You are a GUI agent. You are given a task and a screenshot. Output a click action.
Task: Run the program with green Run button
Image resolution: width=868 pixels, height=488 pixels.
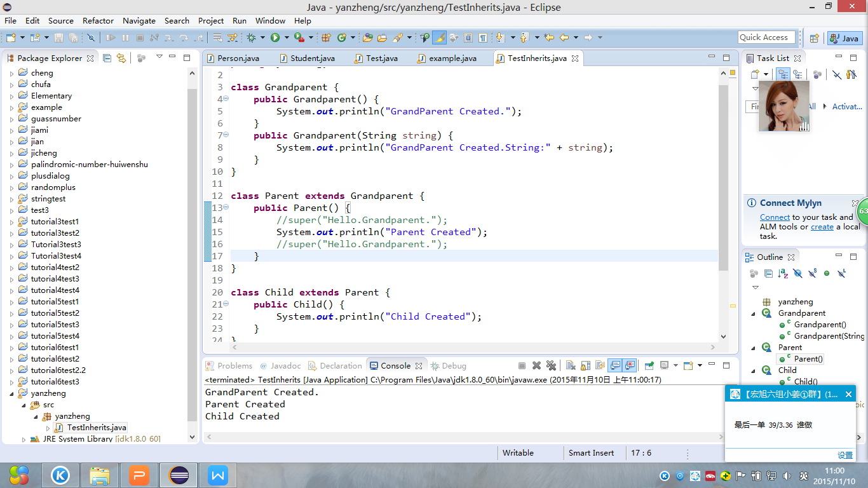click(x=275, y=37)
